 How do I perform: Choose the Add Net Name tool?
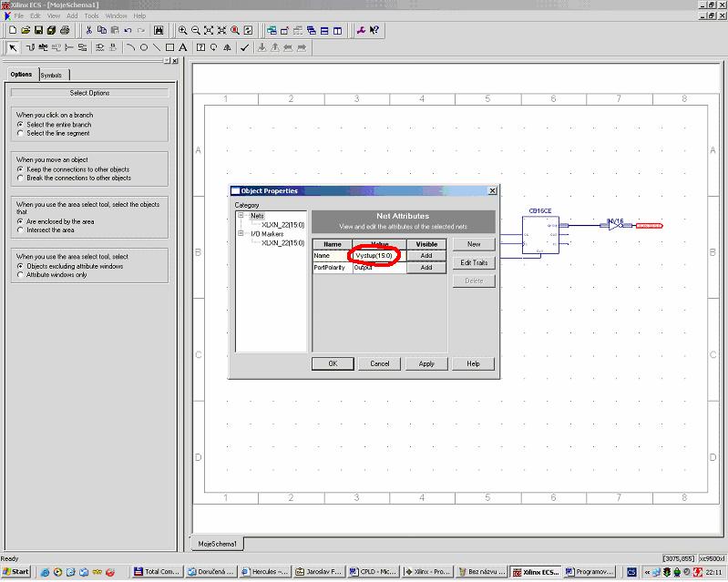43,47
